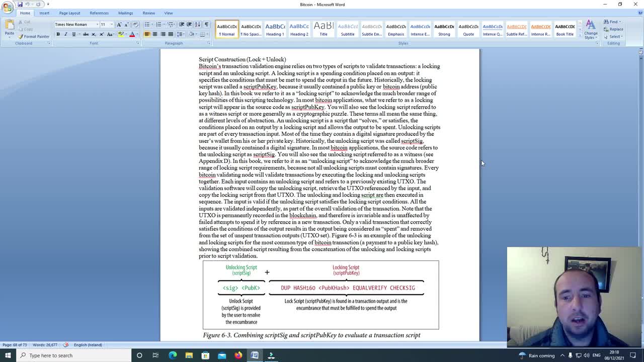Click the Shrink Font icon
Viewport: 644px width, 362px height.
point(126,24)
